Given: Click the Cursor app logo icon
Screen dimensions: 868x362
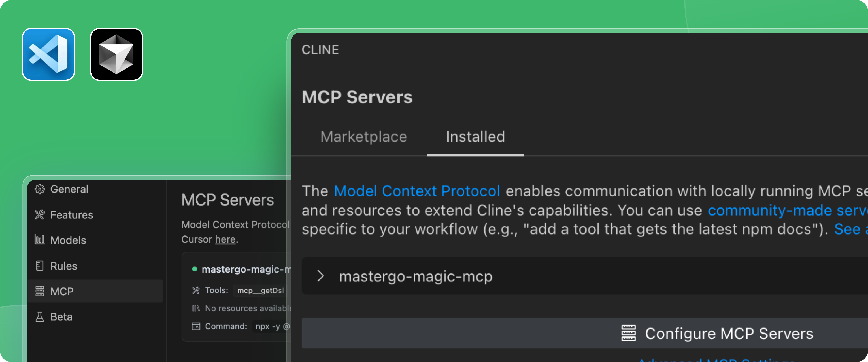Looking at the screenshot, I should coord(117,54).
